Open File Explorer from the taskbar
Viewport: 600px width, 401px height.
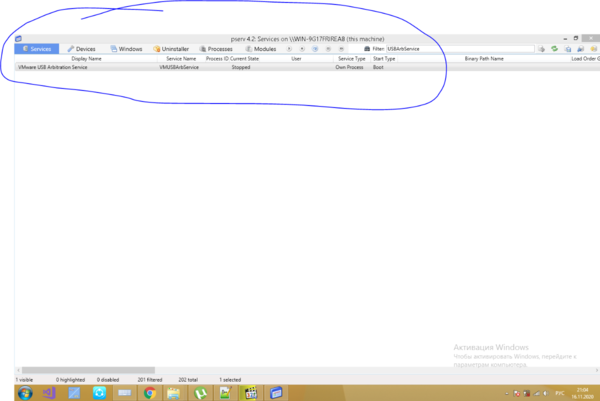coord(173,393)
